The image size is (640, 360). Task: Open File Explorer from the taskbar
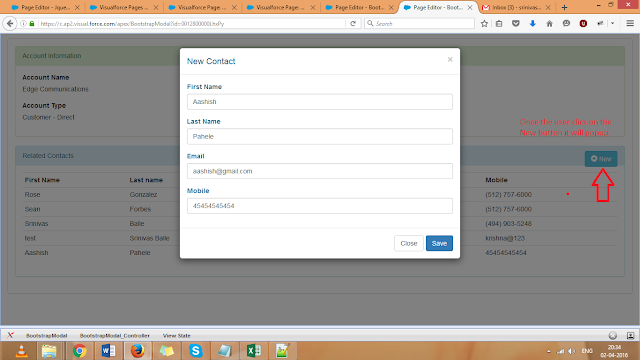click(x=49, y=351)
